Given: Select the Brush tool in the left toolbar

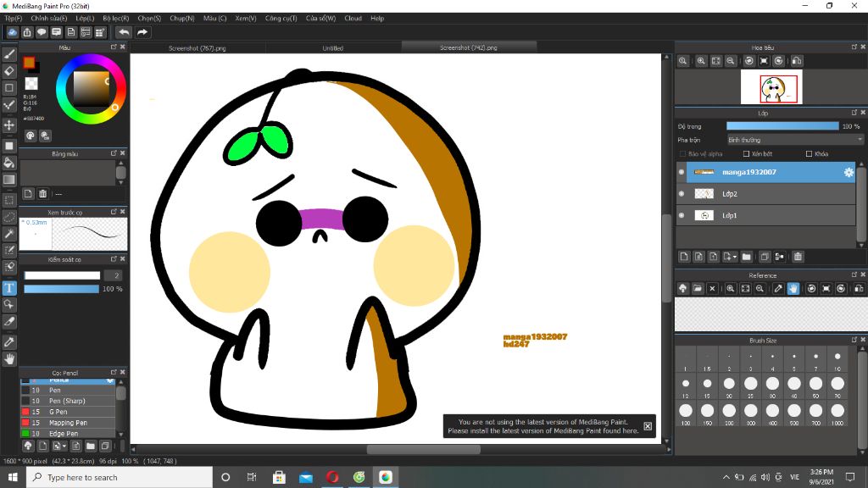Looking at the screenshot, I should (x=9, y=53).
